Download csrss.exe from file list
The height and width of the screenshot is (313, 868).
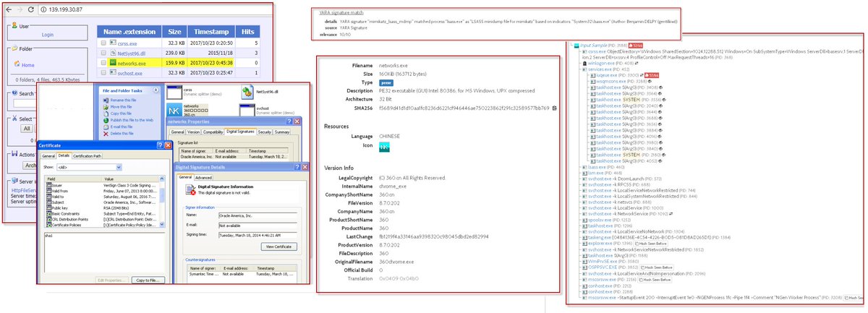point(127,43)
